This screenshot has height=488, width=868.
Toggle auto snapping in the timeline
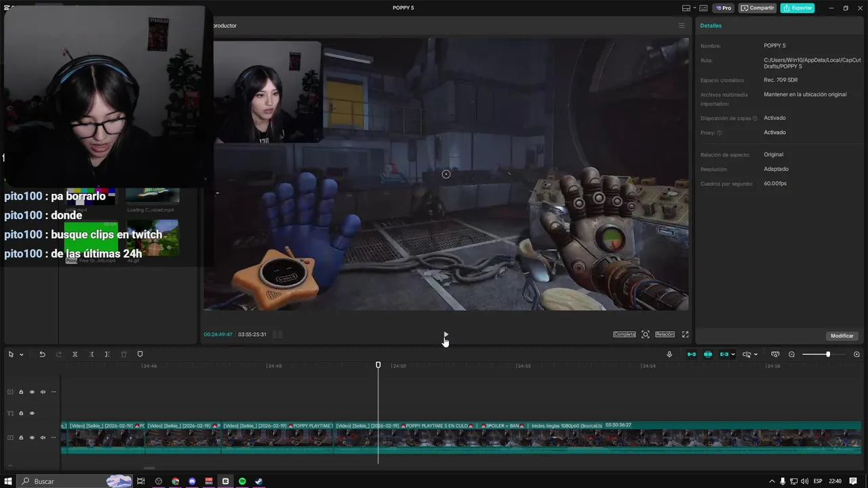pyautogui.click(x=708, y=354)
